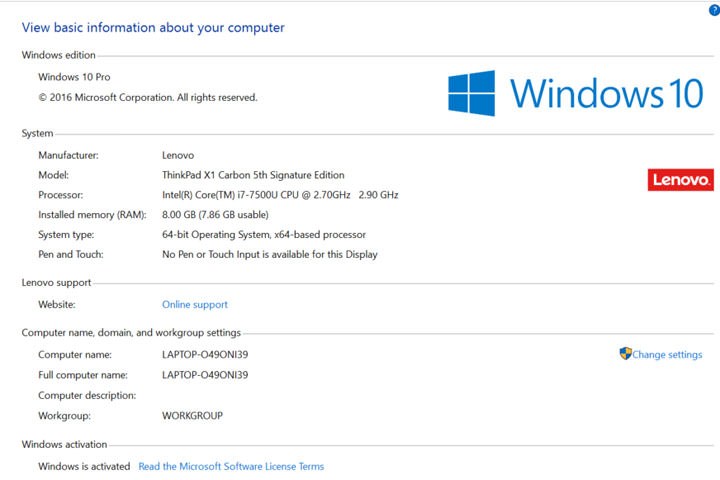Click the Intel Core i7-7500U processor value
720x480 pixels.
(x=279, y=195)
